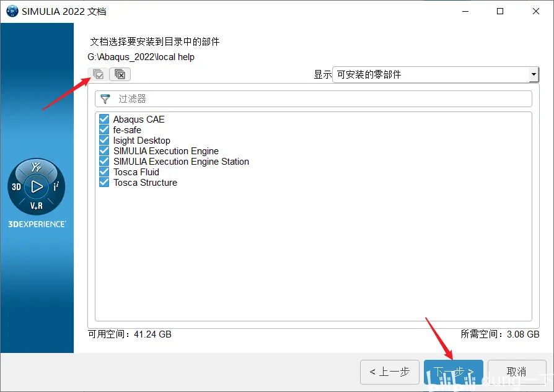Close the SIMULIA 2022 window
Screen dimensions: 554x392
tap(536, 11)
